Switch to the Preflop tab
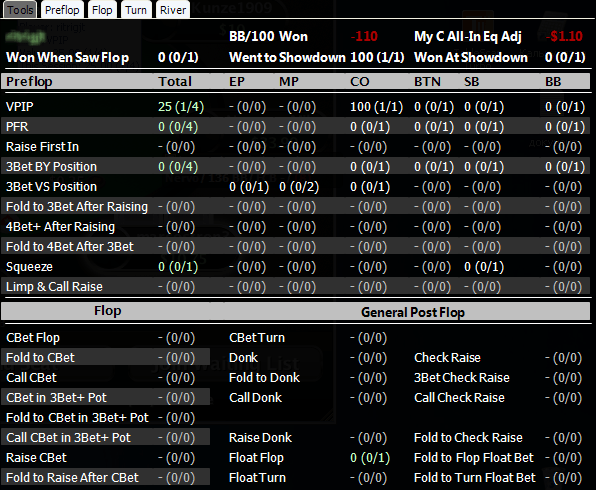596x490 pixels. [x=62, y=10]
